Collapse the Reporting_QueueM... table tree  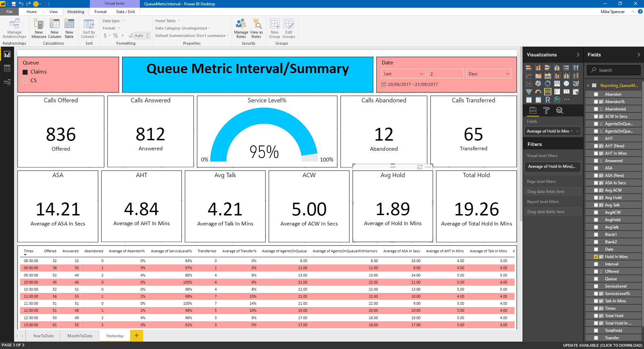588,86
